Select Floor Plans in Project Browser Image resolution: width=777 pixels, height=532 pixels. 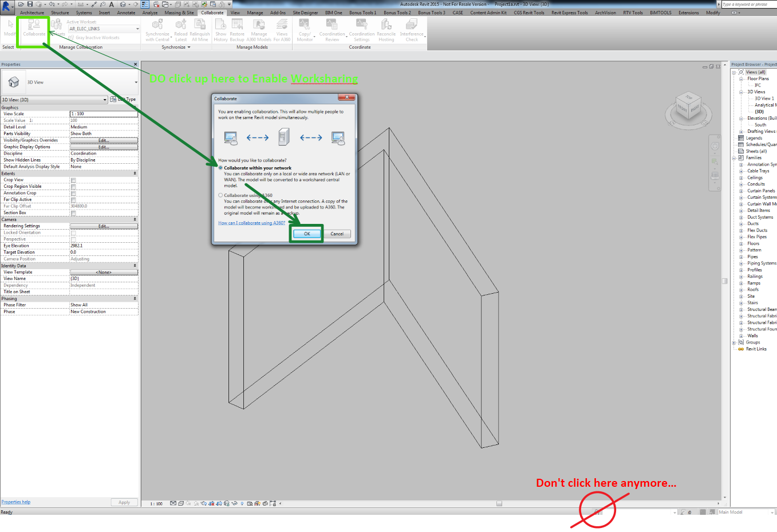click(758, 78)
